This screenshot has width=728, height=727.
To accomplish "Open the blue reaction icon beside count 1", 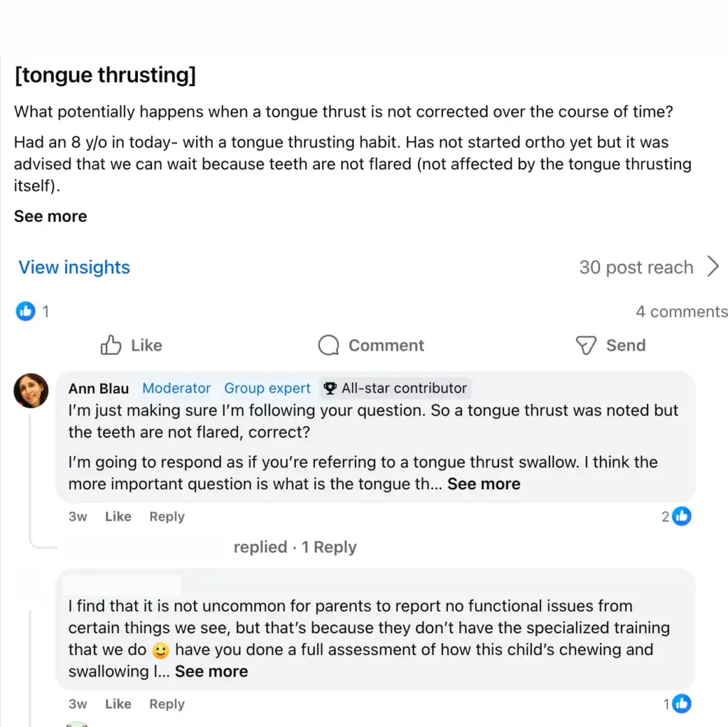I will point(26,312).
